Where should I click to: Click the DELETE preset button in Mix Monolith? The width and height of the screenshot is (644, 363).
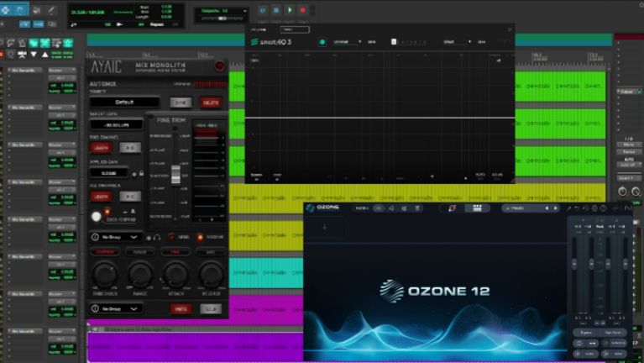211,103
